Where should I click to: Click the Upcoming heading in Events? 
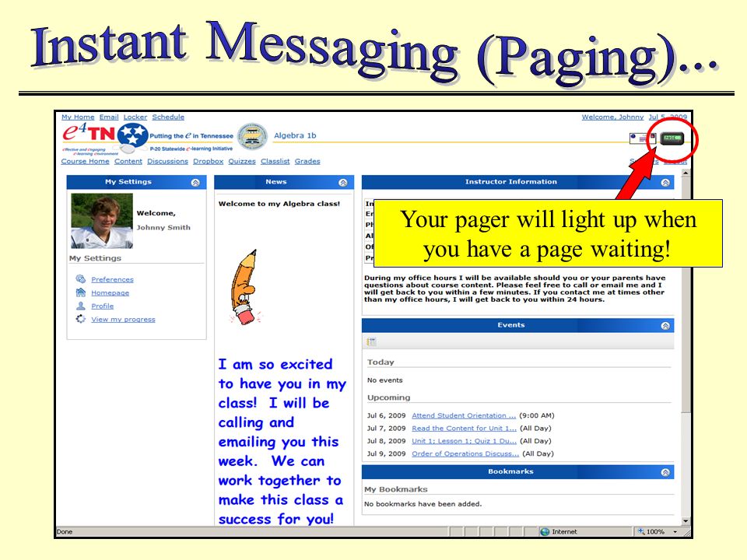pyautogui.click(x=389, y=397)
